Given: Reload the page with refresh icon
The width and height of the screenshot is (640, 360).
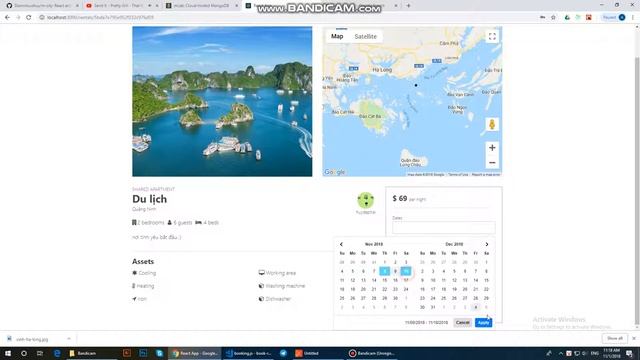Looking at the screenshot, I should click(x=29, y=18).
